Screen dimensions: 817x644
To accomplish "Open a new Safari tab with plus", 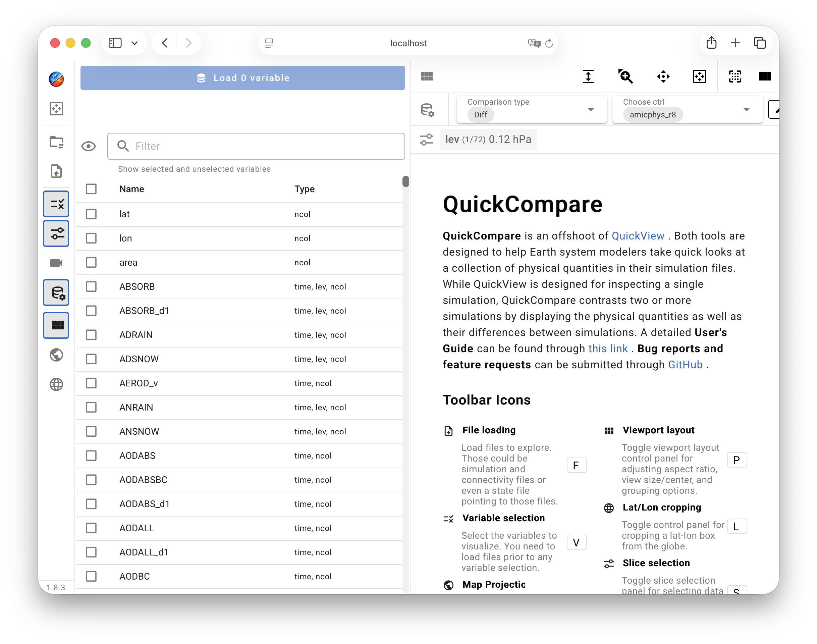I will [735, 43].
